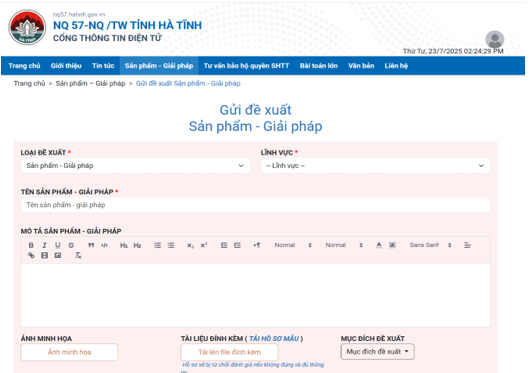531x373 pixels.
Task: Insert a video in the editor
Action: pyautogui.click(x=44, y=255)
